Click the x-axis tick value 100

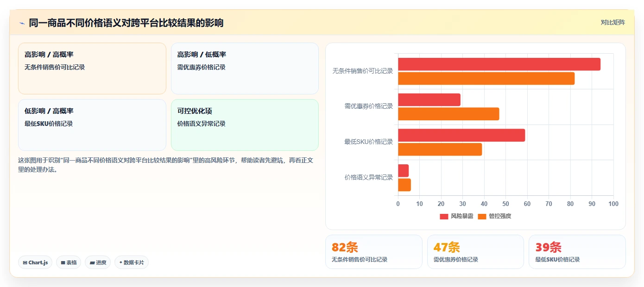point(613,204)
